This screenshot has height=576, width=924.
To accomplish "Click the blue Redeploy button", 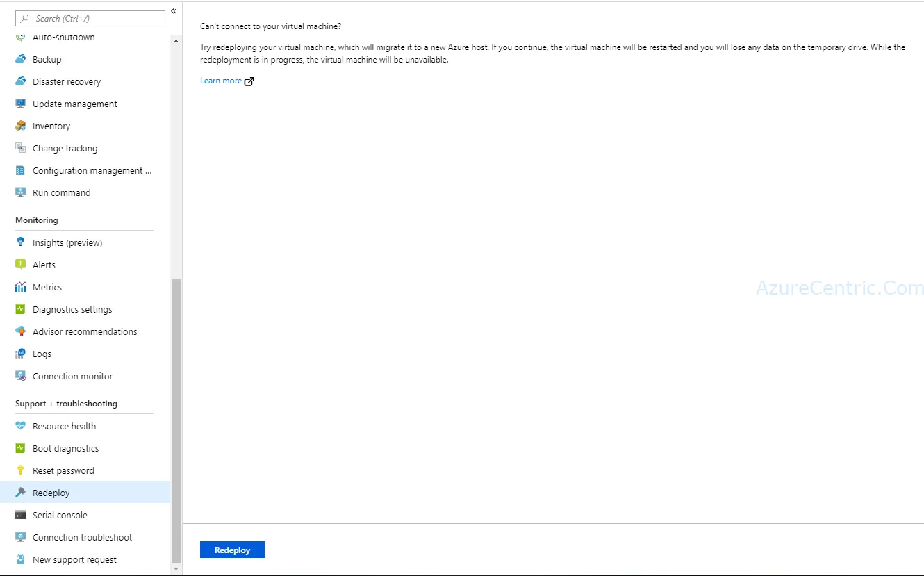I will (x=232, y=550).
